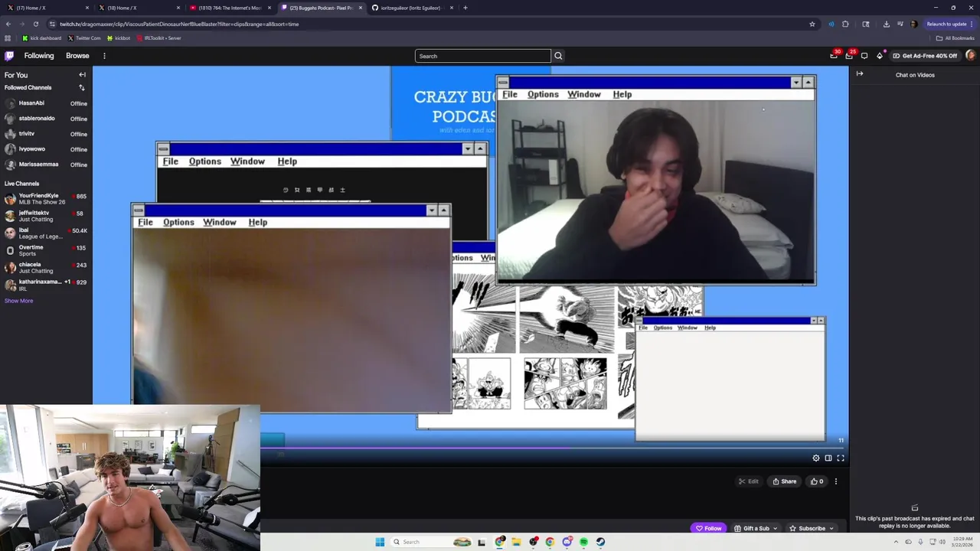
Task: Open Twitch notifications inbox with 30 badge
Action: pos(834,55)
